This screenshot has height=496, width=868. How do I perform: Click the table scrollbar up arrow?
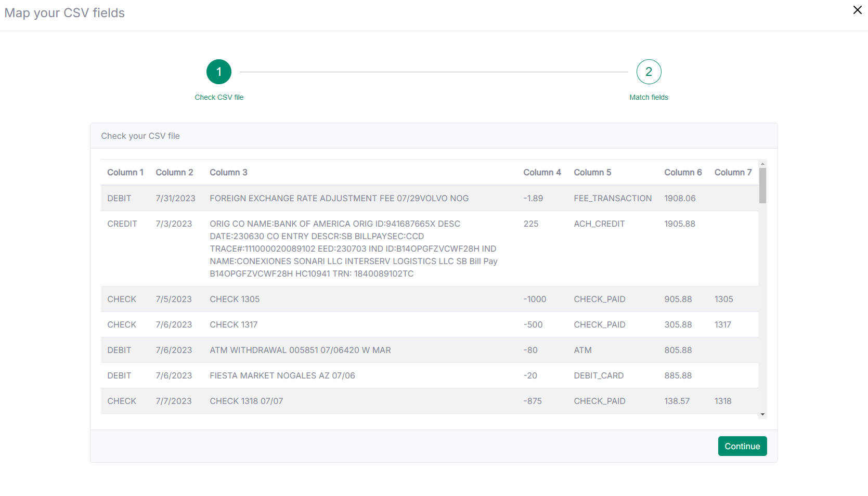point(762,164)
